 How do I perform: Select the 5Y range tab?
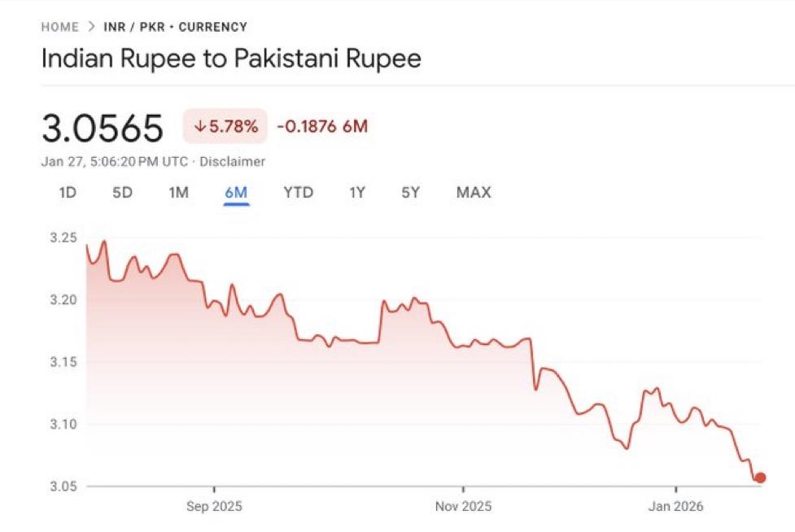pos(410,193)
